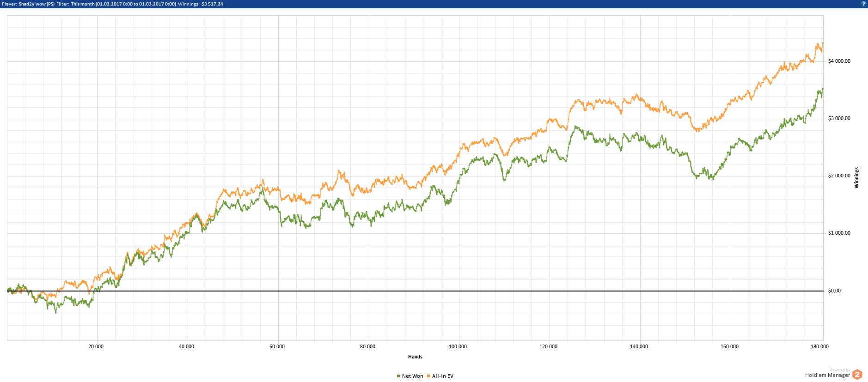Click the "$1 000.00" axis label
Screen dimensions: 868x382
point(839,233)
